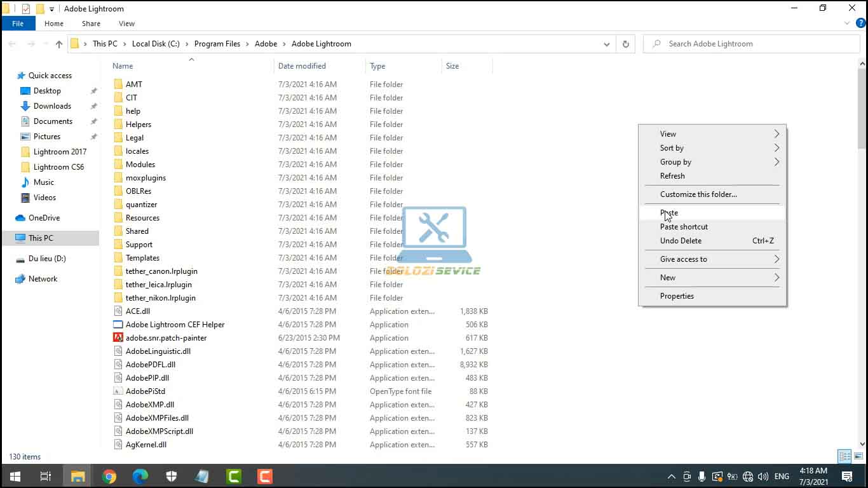Select Properties in the context menu
Viewport: 868px width, 488px height.
(677, 296)
